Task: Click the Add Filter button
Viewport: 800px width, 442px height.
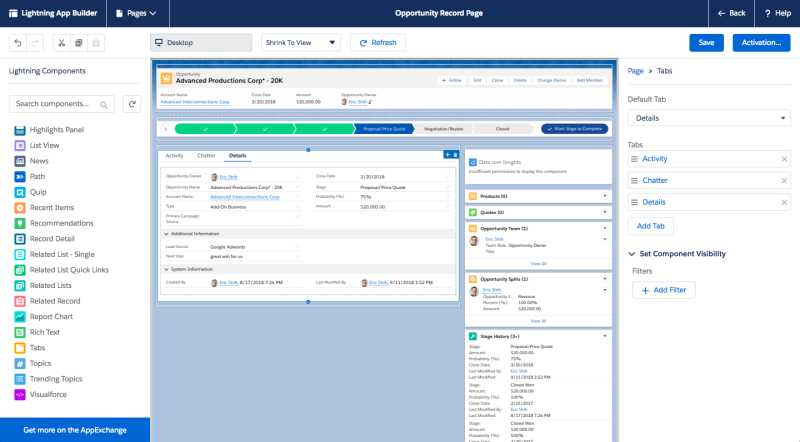Action: 664,290
